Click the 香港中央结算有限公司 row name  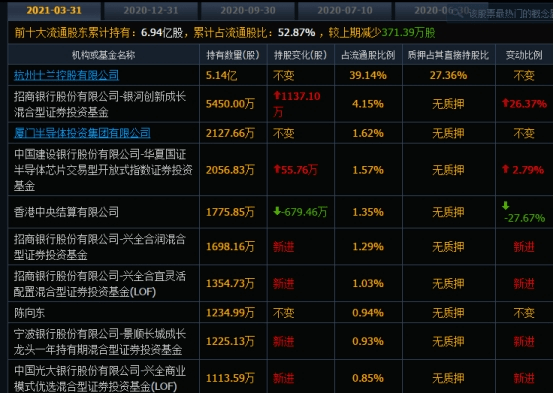pyautogui.click(x=66, y=212)
